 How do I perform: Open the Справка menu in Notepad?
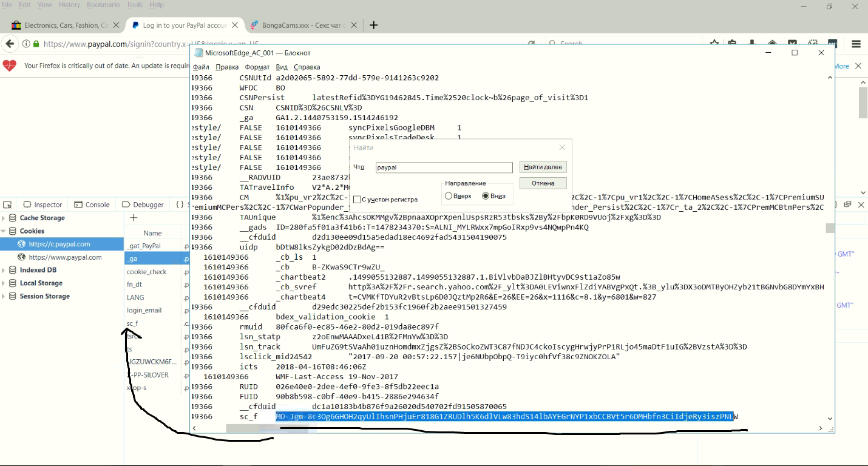click(x=307, y=67)
